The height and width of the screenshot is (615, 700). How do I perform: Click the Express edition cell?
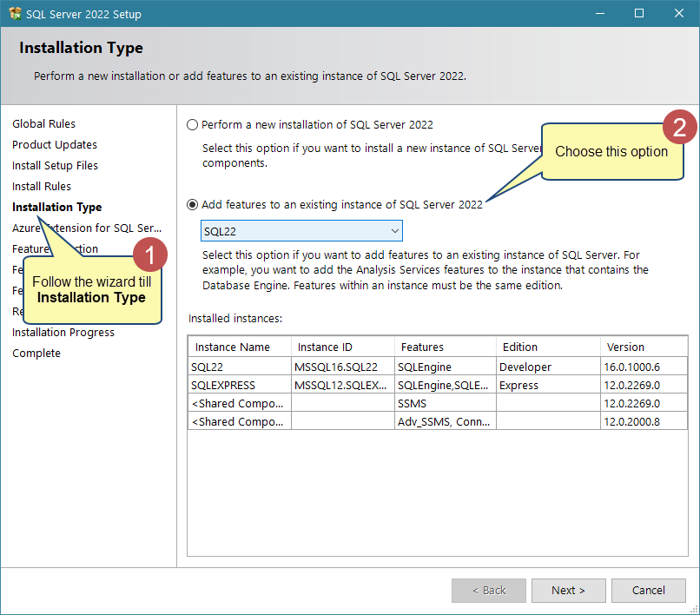pos(548,385)
